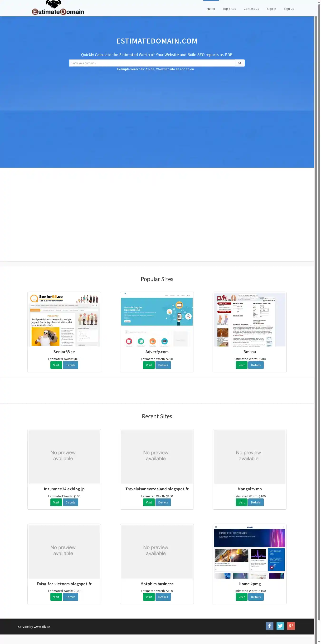Open the Mongoltv.mn title link
The height and width of the screenshot is (644, 321).
click(x=249, y=489)
